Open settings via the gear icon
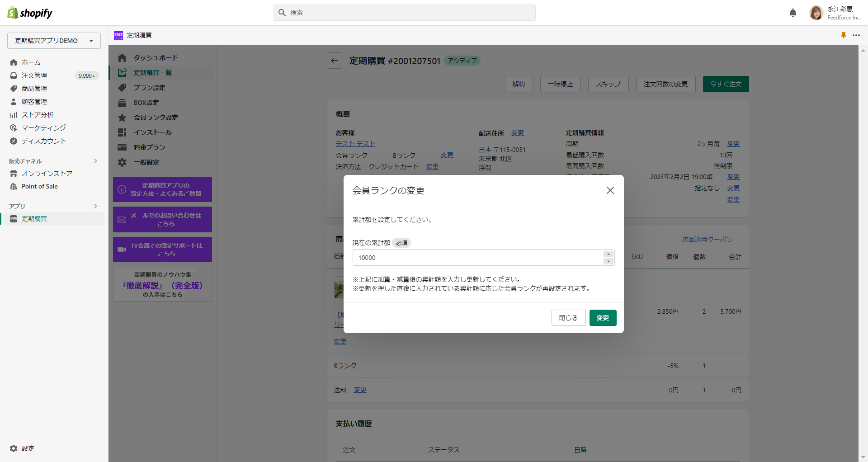This screenshot has height=462, width=868. click(x=14, y=448)
